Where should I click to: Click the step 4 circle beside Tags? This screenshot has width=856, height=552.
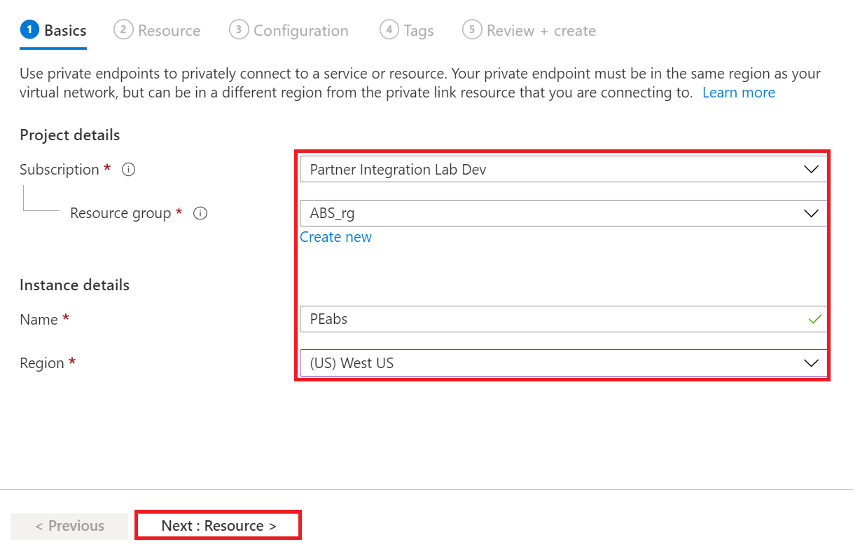(389, 30)
